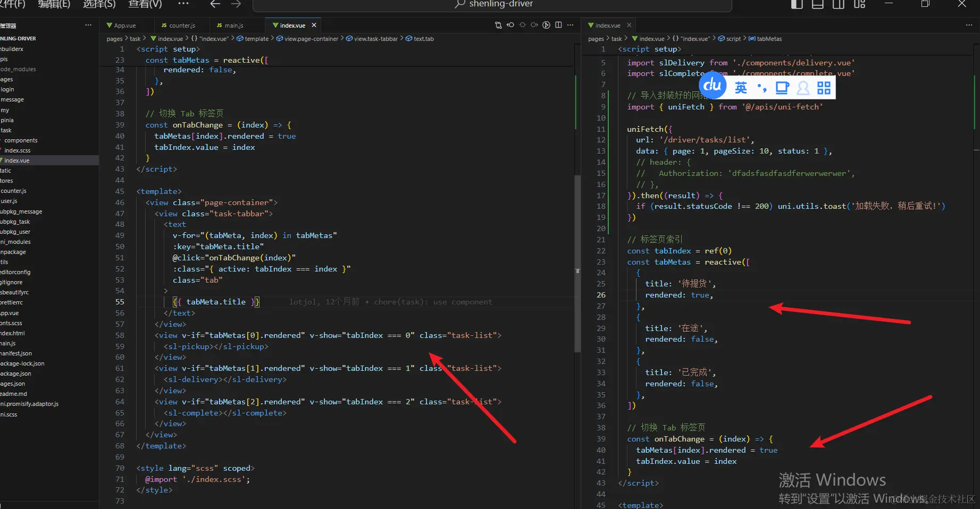This screenshot has width=980, height=509.
Task: Toggle the IME 英 language mode
Action: 741,88
